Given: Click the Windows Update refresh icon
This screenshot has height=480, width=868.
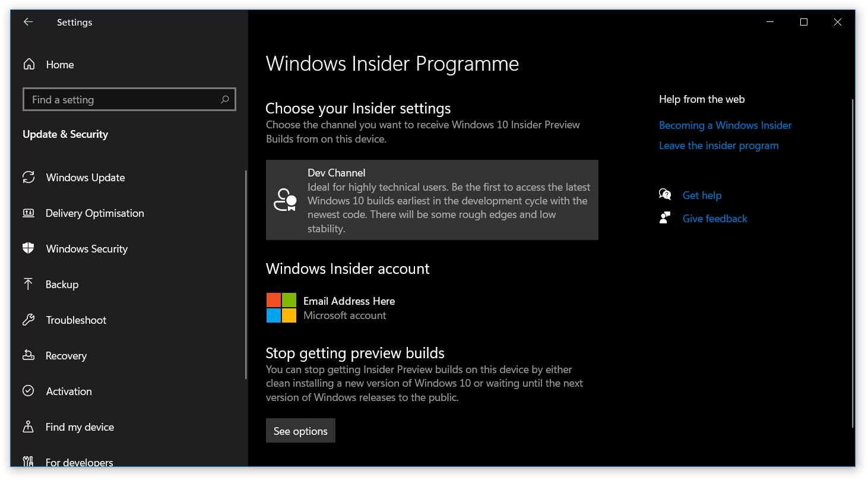Looking at the screenshot, I should 28,177.
